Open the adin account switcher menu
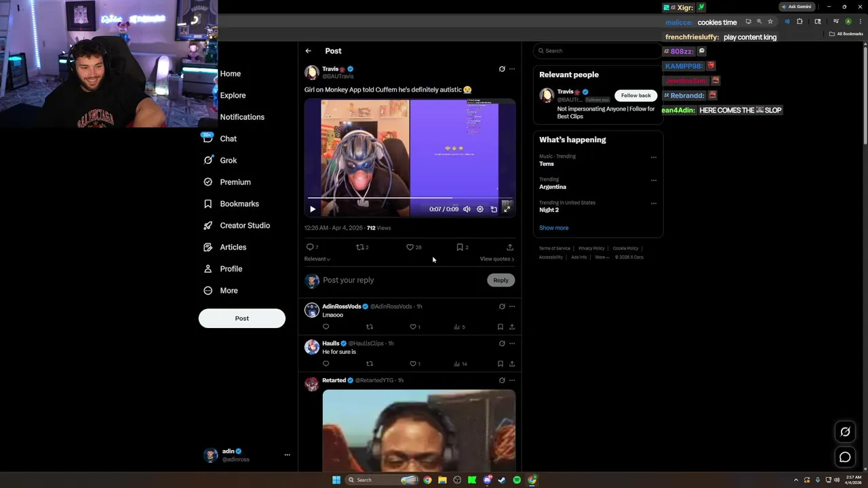The image size is (868, 488). coord(247,455)
